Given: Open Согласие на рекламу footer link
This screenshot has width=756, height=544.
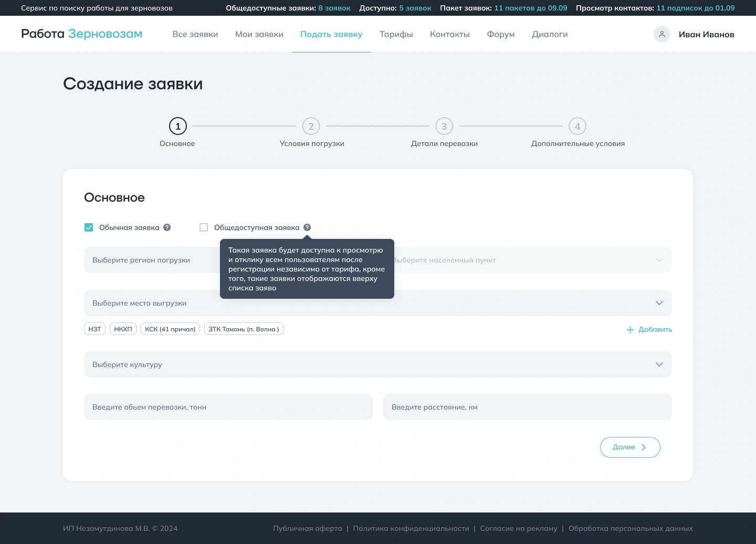Looking at the screenshot, I should click(519, 528).
